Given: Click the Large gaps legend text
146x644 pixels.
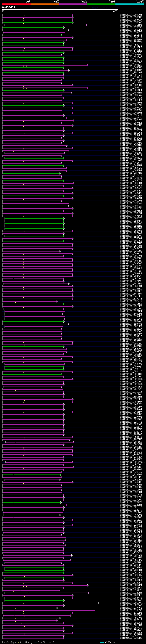Looking at the screenshot, I should click(10, 642).
